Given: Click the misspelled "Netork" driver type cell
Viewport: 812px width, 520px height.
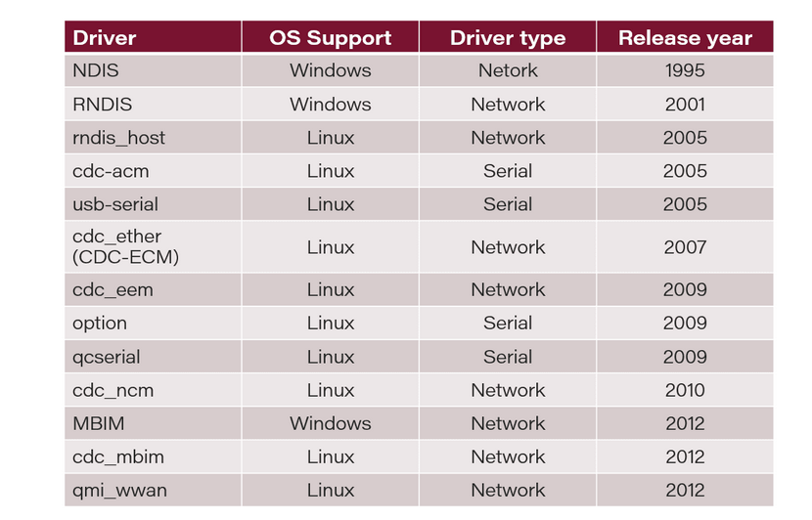Looking at the screenshot, I should 508,70.
